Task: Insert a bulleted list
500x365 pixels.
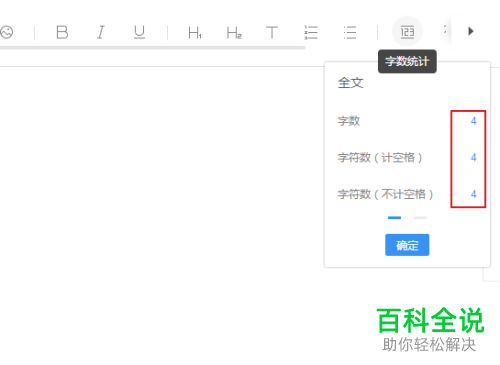Action: click(x=350, y=32)
